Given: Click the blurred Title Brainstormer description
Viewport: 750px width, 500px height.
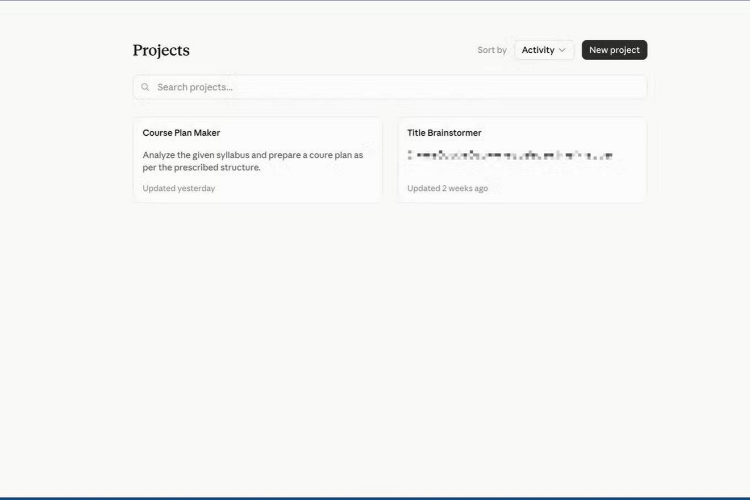Looking at the screenshot, I should [x=510, y=155].
